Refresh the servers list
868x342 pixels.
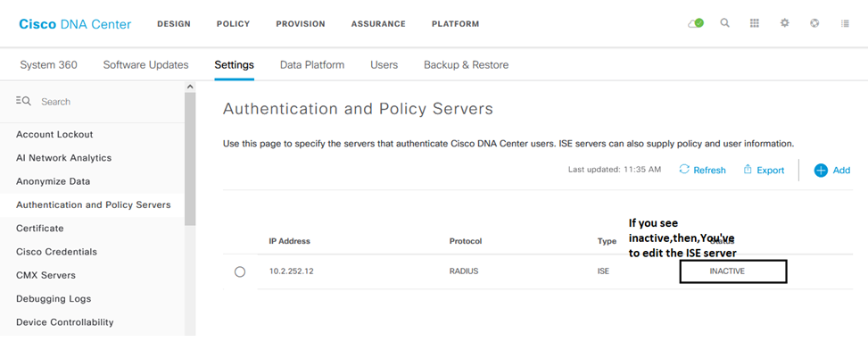(702, 171)
